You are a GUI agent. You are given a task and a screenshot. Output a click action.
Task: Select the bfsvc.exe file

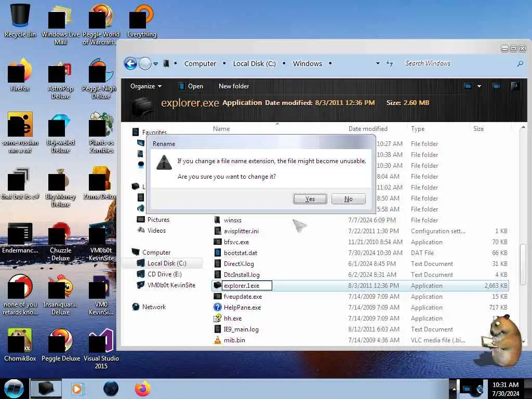click(x=236, y=242)
